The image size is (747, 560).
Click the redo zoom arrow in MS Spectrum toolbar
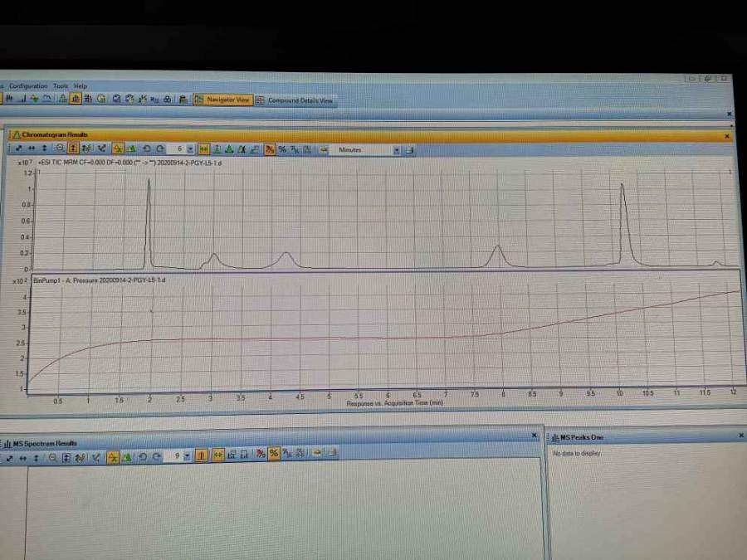[156, 457]
